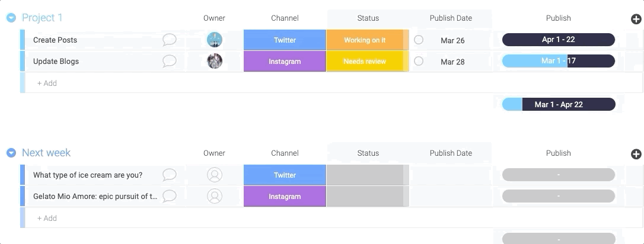Viewport: 644px width, 244px height.
Task: Toggle the Mar 28 publish date circle
Action: click(419, 61)
